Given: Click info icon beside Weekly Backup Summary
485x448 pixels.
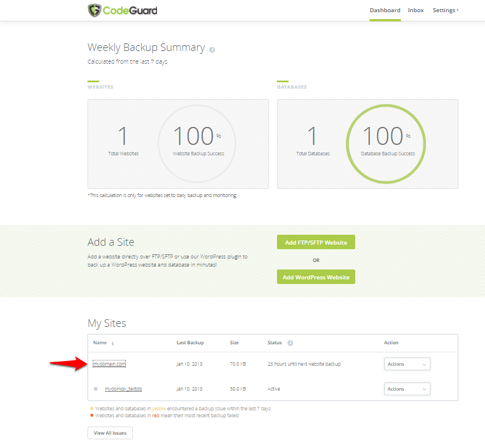Looking at the screenshot, I should point(212,49).
